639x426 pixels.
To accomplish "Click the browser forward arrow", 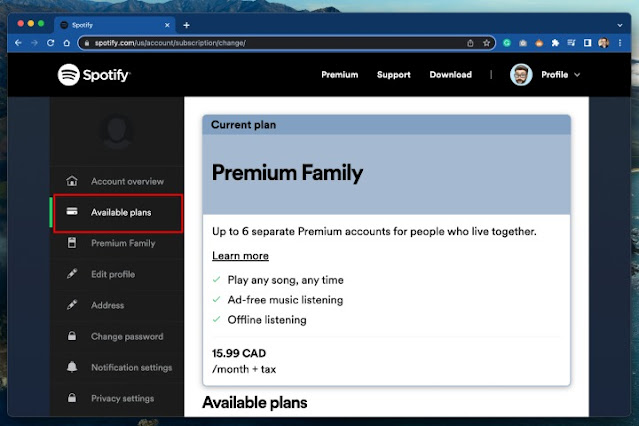I will click(34, 43).
